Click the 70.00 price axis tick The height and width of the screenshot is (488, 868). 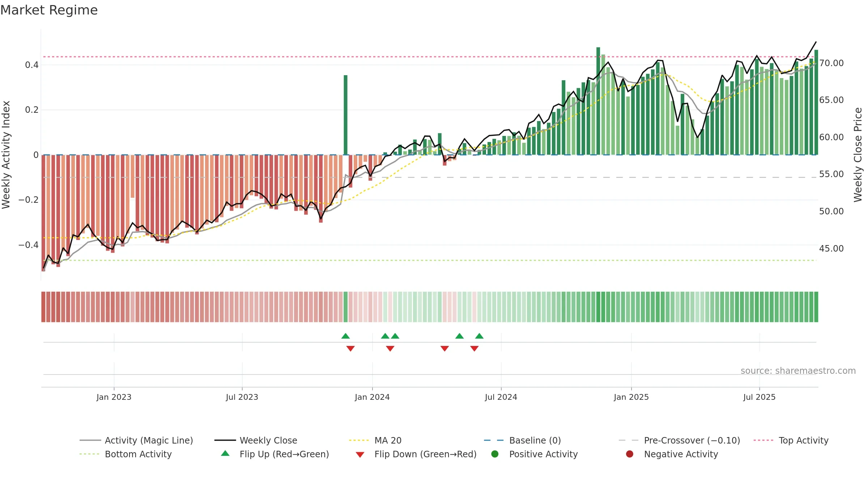(x=831, y=63)
